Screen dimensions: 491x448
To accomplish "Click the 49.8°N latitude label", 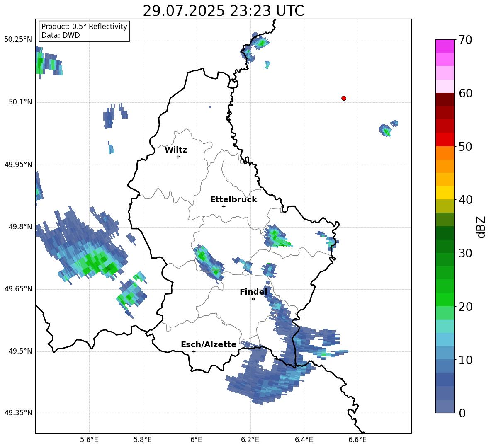I will click(20, 227).
